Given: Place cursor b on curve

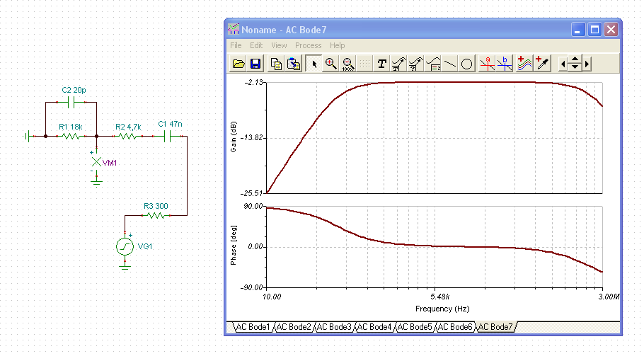Looking at the screenshot, I should click(x=505, y=64).
